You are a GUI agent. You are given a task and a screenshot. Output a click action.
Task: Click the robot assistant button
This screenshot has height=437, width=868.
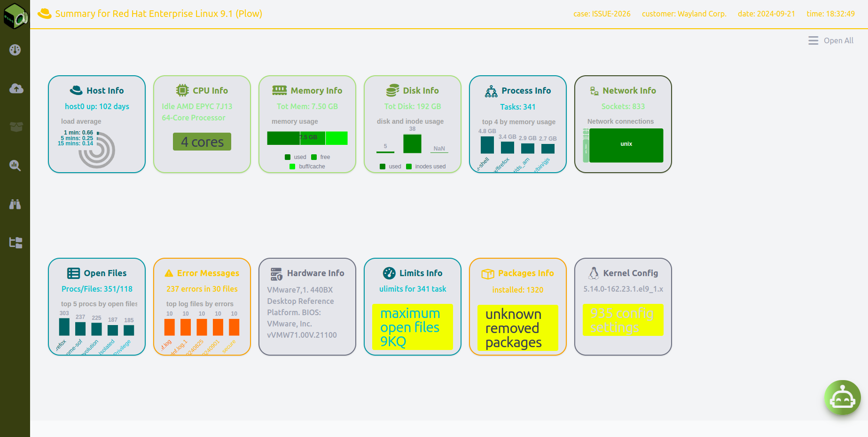coord(842,398)
